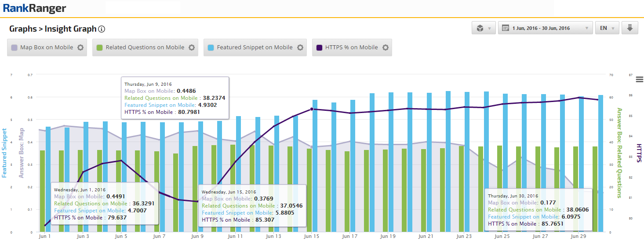Open the chart hamburger menu icon
The width and height of the screenshot is (644, 241).
point(639,79)
